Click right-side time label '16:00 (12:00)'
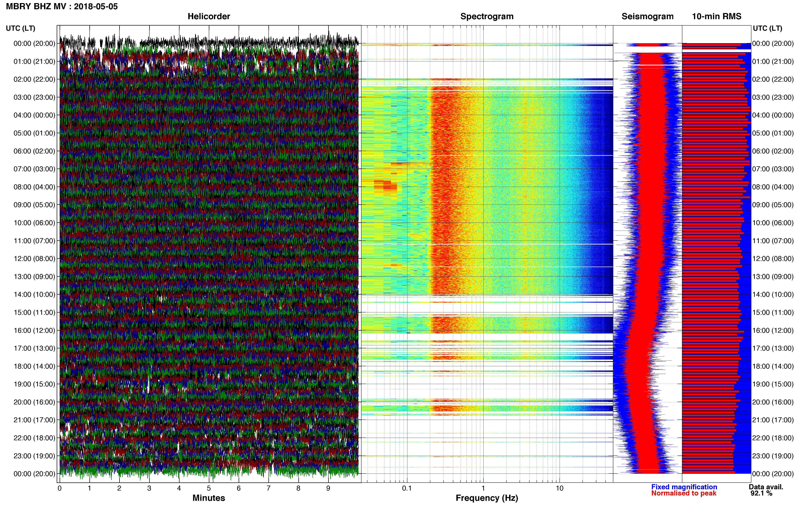Screen dimensions: 812x508 click(773, 330)
